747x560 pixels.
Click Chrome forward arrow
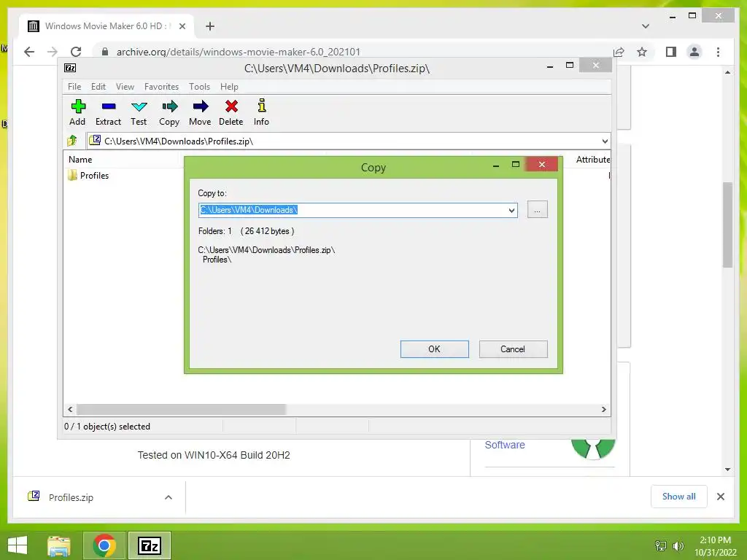pyautogui.click(x=53, y=52)
